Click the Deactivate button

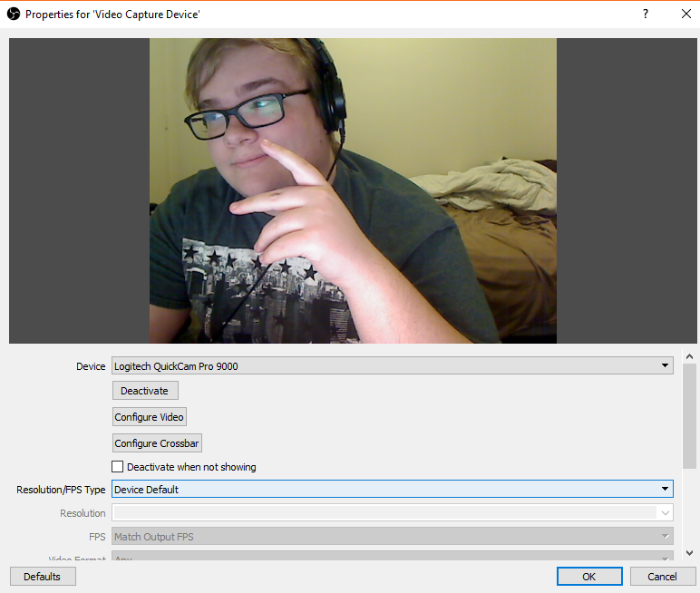(145, 391)
